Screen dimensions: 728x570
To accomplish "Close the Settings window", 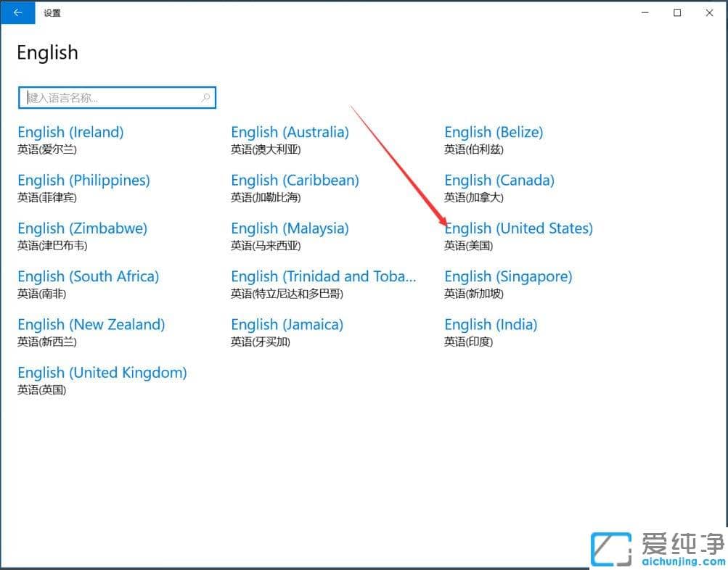I will (x=710, y=12).
